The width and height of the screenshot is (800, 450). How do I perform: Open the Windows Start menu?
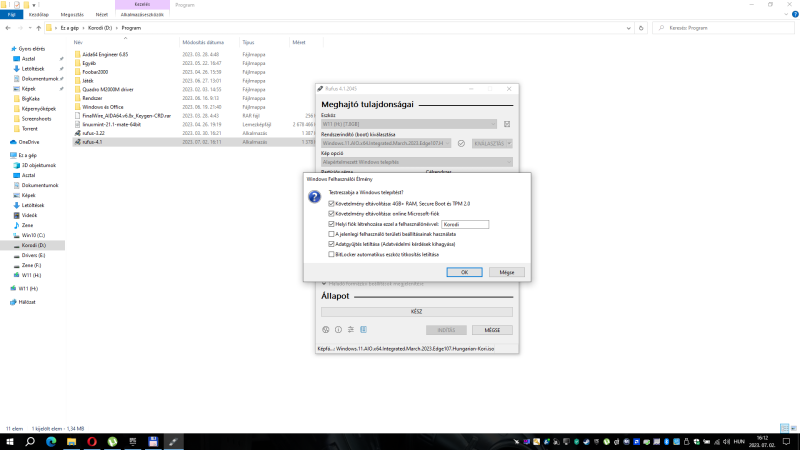(x=10, y=441)
